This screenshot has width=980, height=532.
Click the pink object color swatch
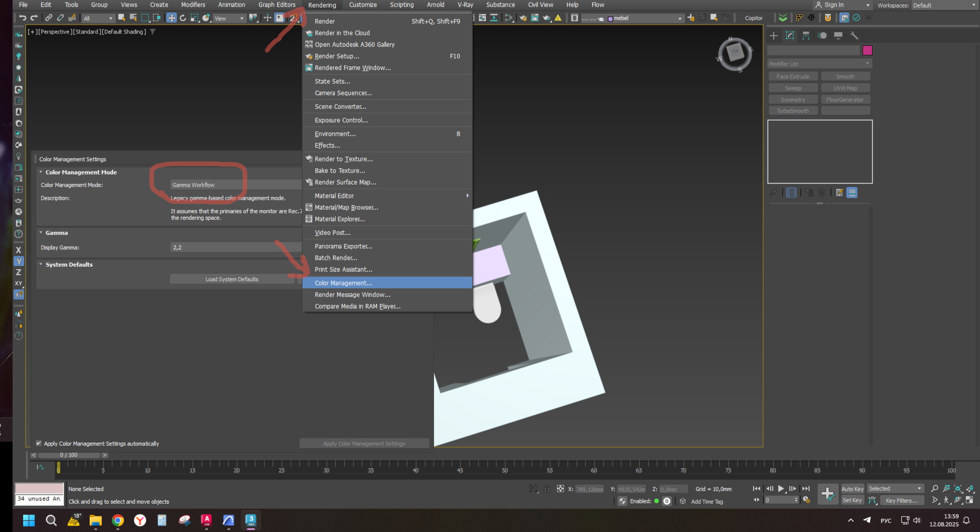[868, 50]
